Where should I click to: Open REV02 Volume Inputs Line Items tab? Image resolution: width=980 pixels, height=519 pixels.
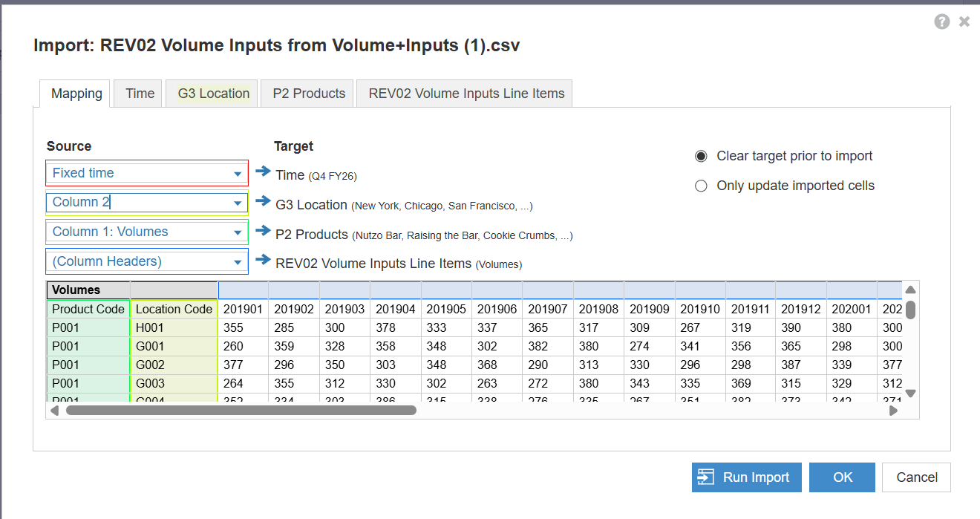point(465,94)
